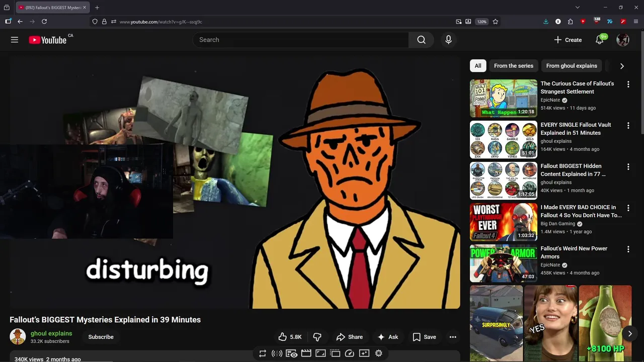Screen dimensions: 644x362
Task: Open the ghoul explains channel link
Action: tap(51, 333)
